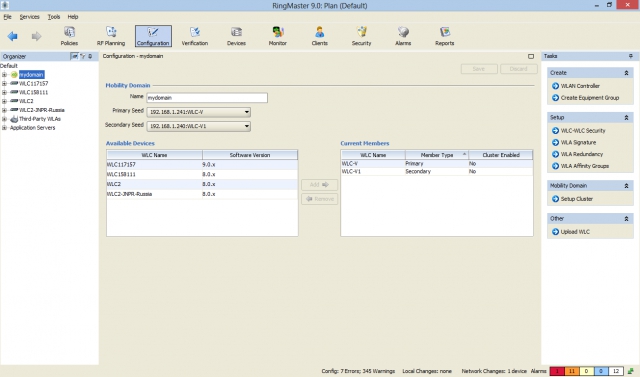Open the Security view
640x377 pixels.
(362, 36)
